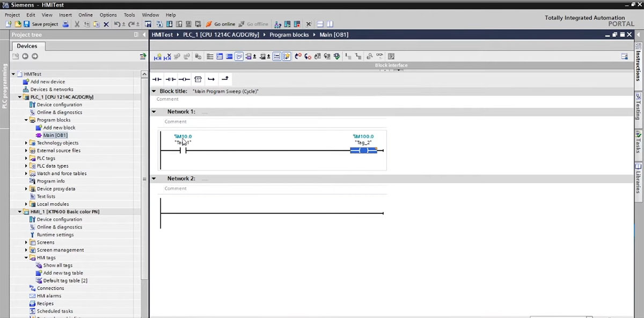Select Main [OB1] in project tree
The image size is (644, 318).
55,135
